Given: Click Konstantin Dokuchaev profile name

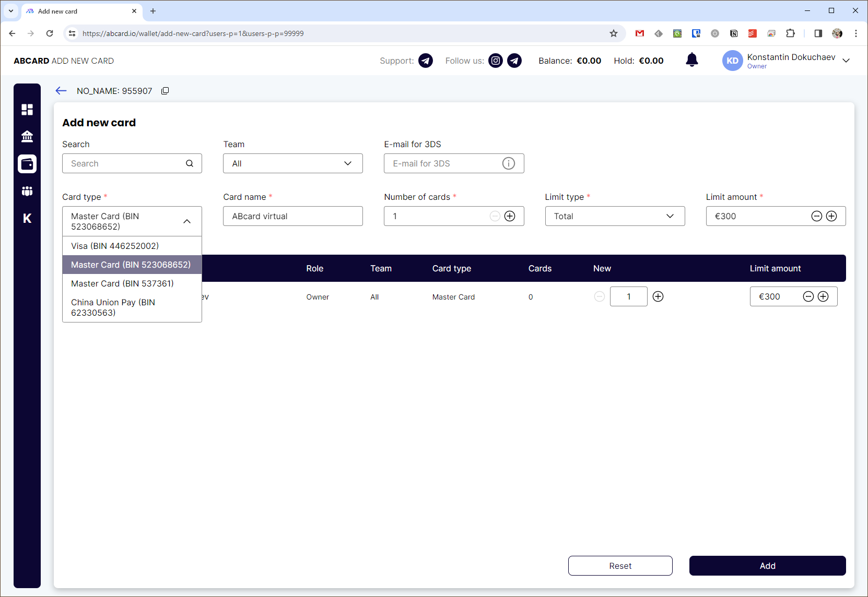Looking at the screenshot, I should 791,57.
